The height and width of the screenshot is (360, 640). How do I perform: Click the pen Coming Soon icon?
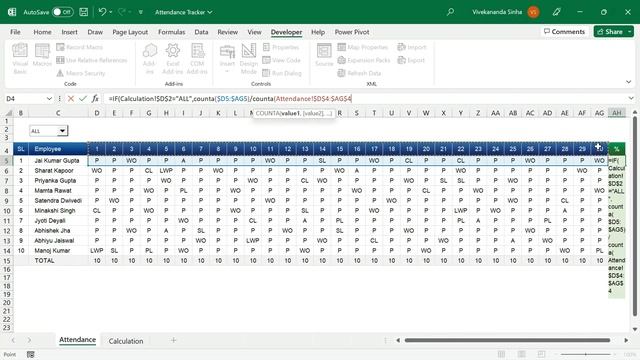pos(556,12)
